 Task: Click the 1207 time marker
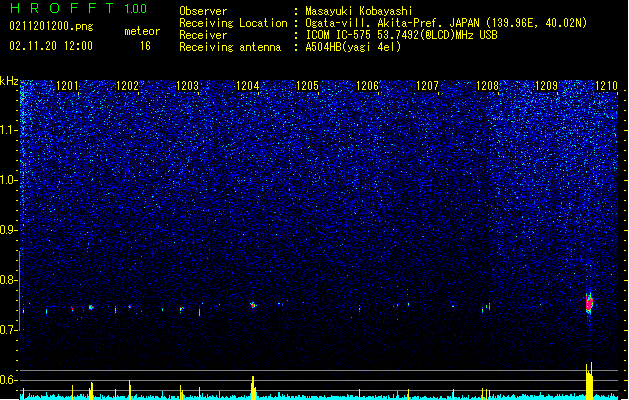pos(427,86)
